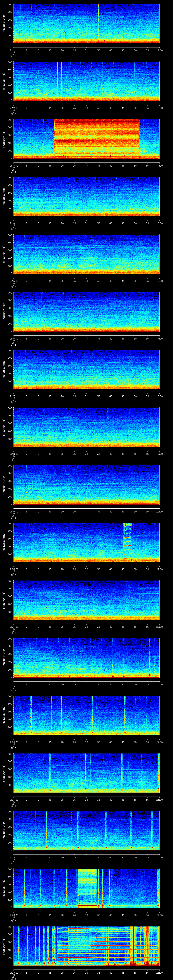Click the 15-second tick label under the 2:21:00 panel
Viewport: 173px width, 980px height.
coord(50,627)
